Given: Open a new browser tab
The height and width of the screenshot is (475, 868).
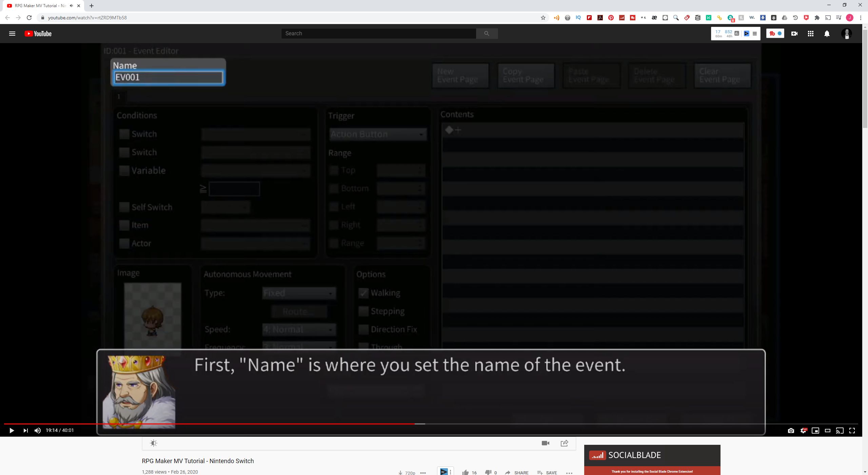Looking at the screenshot, I should (x=92, y=6).
